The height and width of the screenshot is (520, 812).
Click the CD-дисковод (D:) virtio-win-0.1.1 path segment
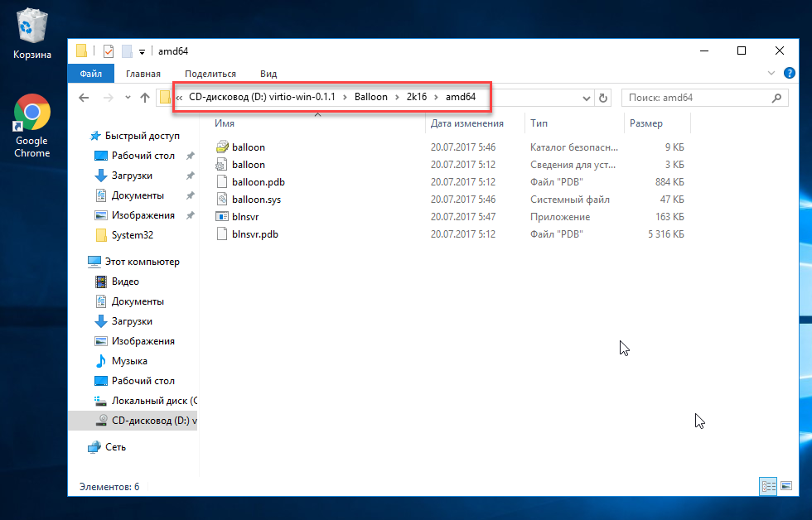coord(262,97)
